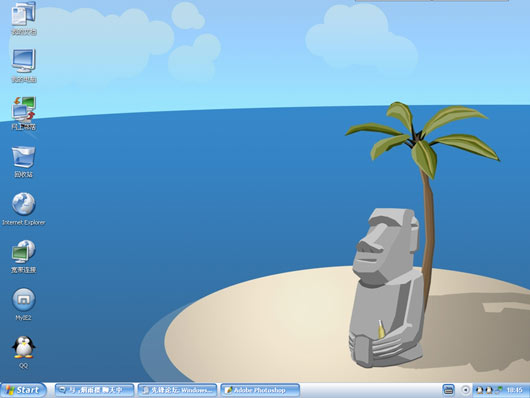Select the broadband connection desktop icon
530x398 pixels.
pos(23,252)
